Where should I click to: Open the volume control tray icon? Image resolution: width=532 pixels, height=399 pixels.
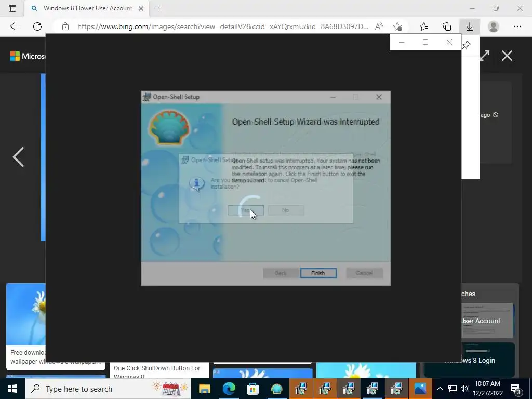coord(464,389)
